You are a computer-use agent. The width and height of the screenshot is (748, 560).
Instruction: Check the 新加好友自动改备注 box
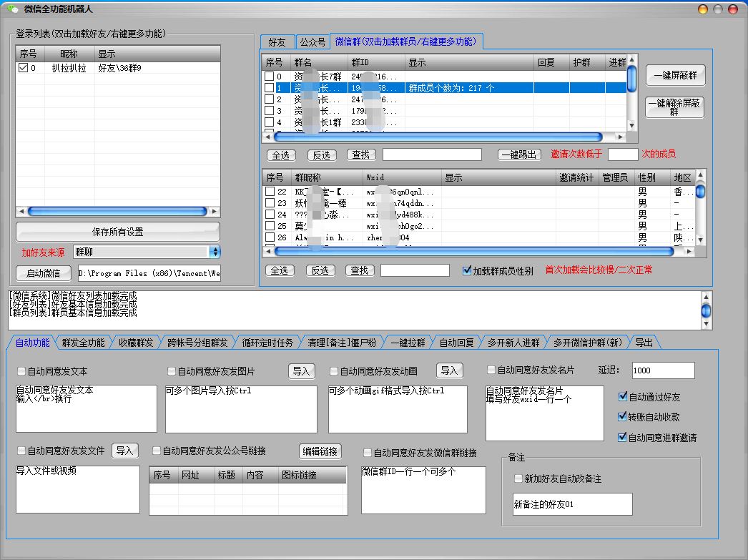(x=518, y=478)
